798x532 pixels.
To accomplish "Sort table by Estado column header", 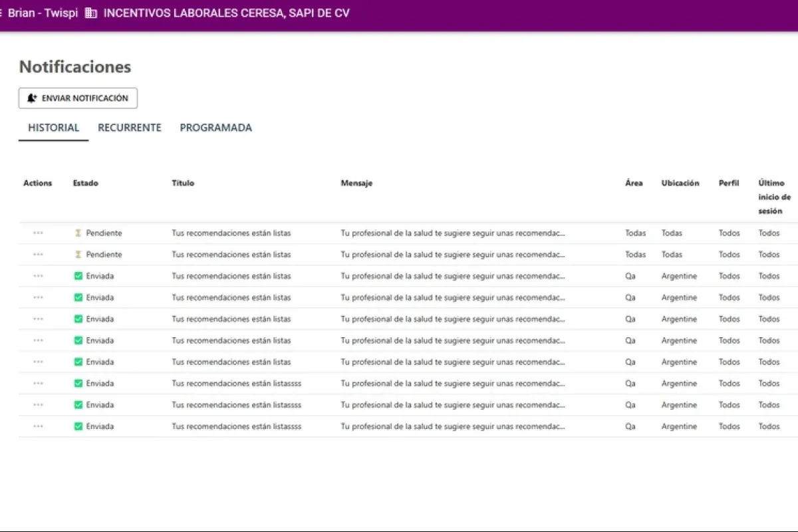I will (x=85, y=183).
